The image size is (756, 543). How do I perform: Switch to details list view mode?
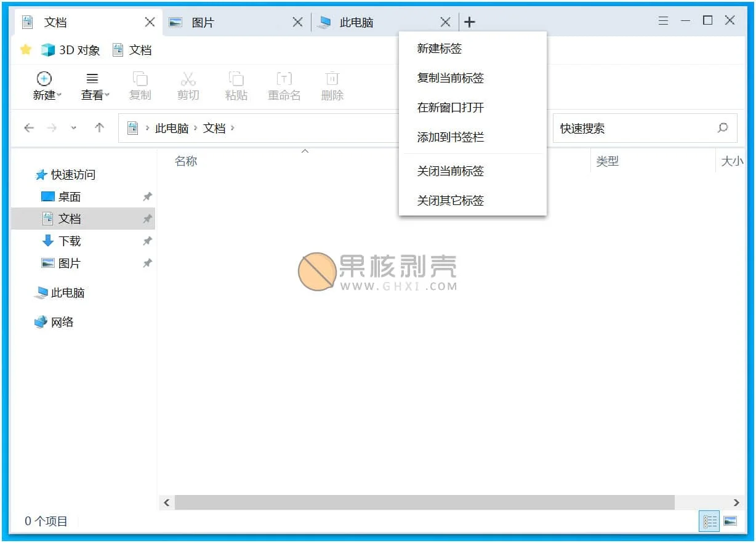click(x=710, y=521)
